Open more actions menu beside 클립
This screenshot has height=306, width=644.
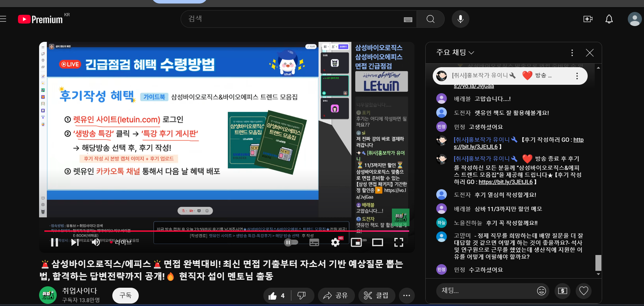coord(406,296)
